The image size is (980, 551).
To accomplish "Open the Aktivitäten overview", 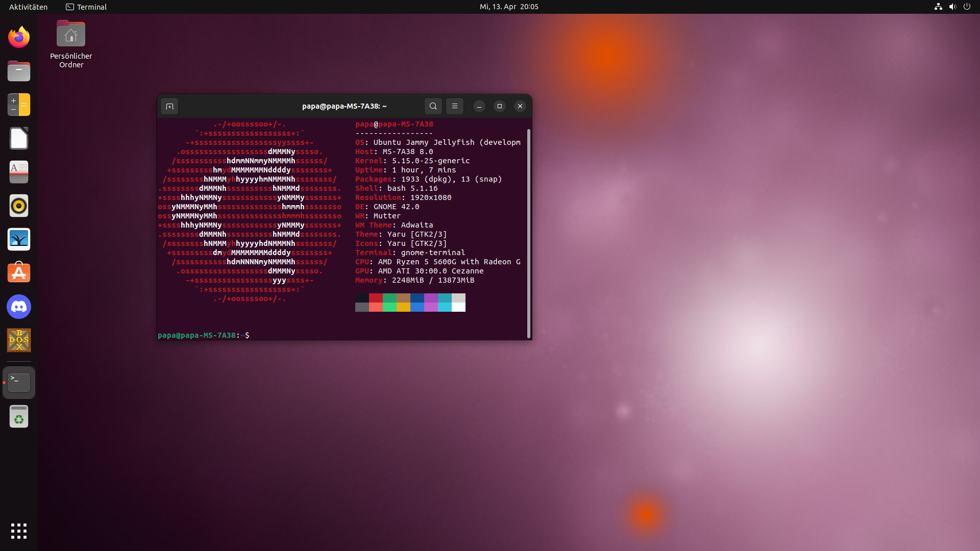I will (x=28, y=7).
